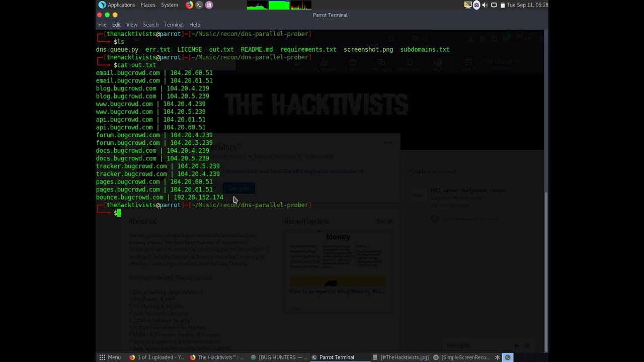This screenshot has width=644, height=362.
Task: Click the pages.bugcrowd.com 104.20.60.51 line
Action: (x=154, y=182)
